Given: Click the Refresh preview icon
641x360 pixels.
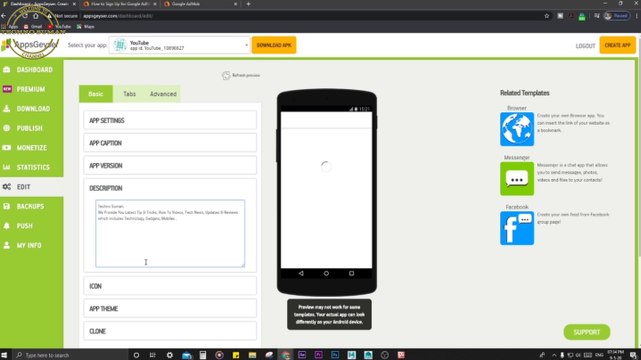Looking at the screenshot, I should [x=226, y=75].
